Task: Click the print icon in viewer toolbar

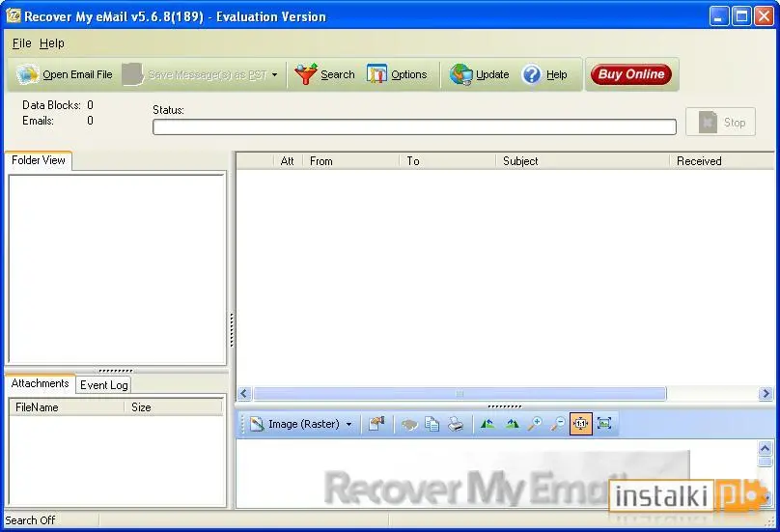Action: click(x=456, y=424)
